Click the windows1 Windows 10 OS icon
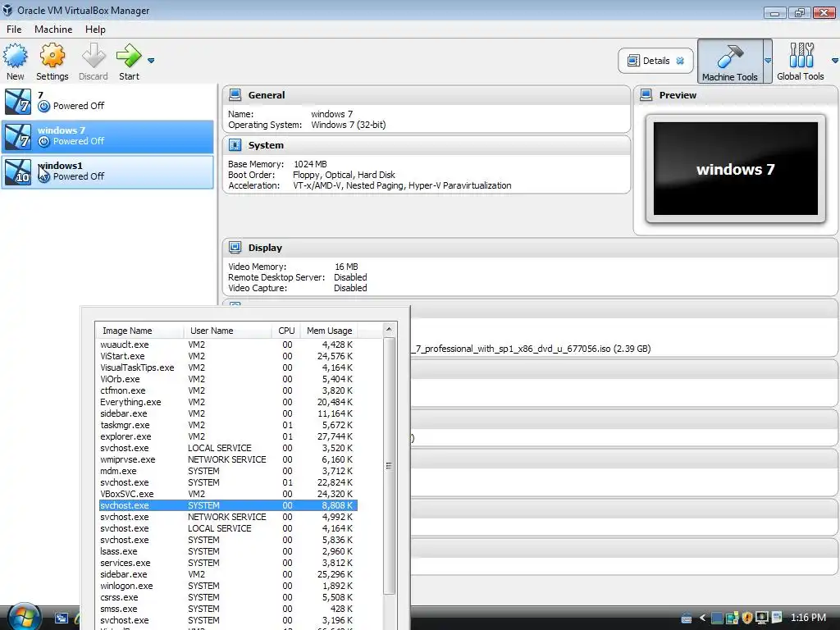 coord(18,172)
